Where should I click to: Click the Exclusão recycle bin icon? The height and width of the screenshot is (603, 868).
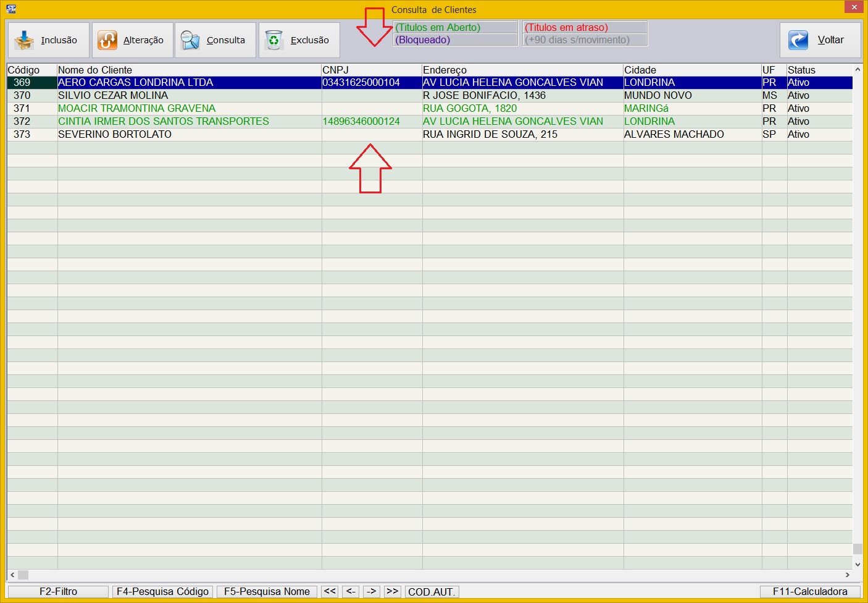coord(273,40)
